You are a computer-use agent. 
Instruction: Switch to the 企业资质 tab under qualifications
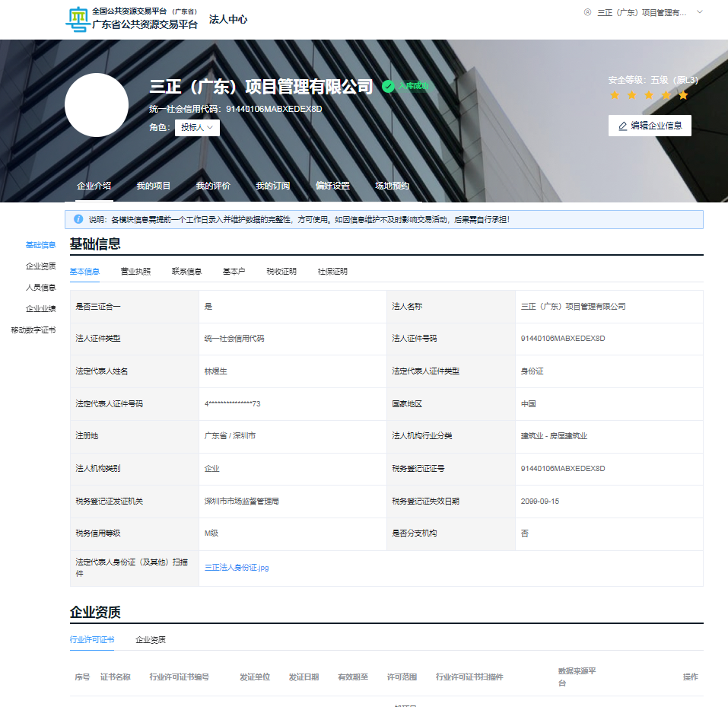point(151,639)
